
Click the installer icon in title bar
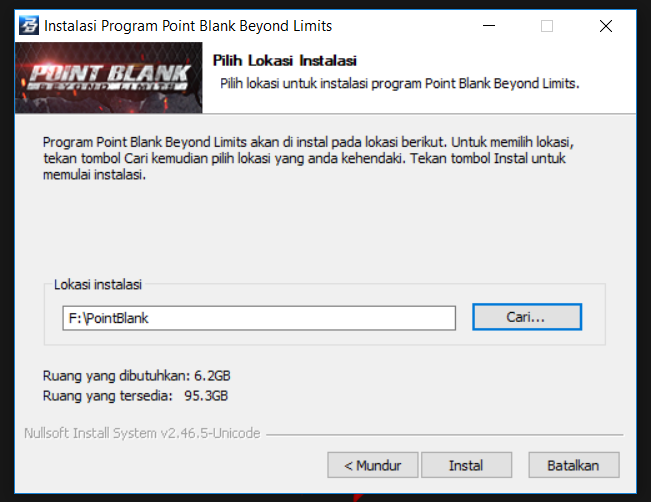pos(29,25)
